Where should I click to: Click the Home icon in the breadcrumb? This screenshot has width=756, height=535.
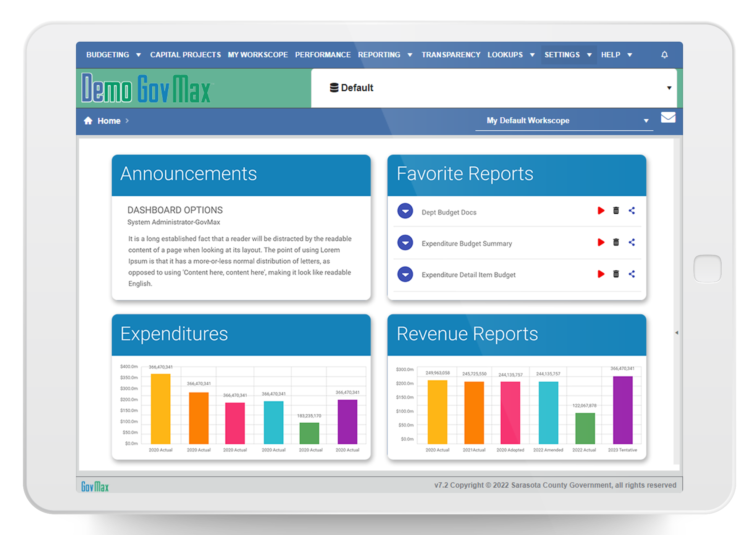point(88,120)
